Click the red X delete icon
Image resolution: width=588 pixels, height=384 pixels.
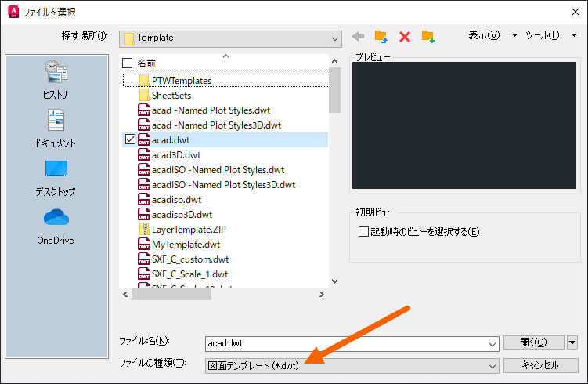point(405,37)
